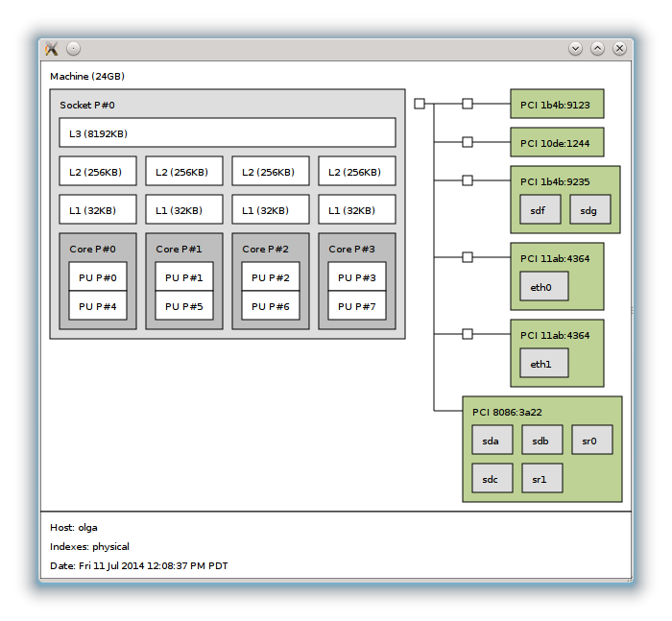672x621 pixels.
Task: Select the sdc disk device box
Action: click(x=492, y=478)
